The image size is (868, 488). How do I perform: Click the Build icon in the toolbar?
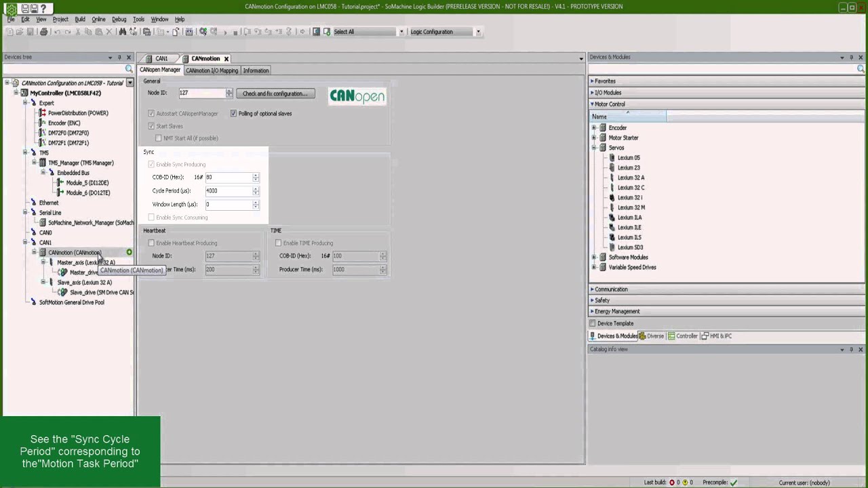pos(189,32)
